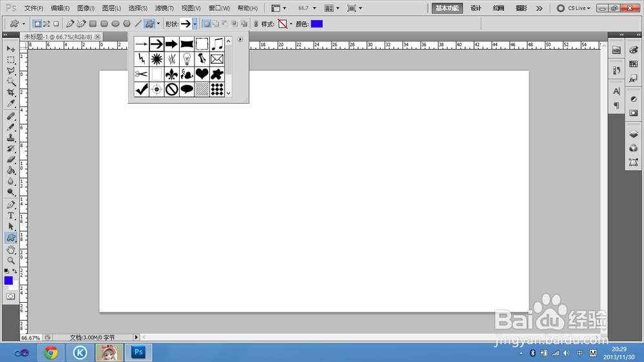The width and height of the screenshot is (644, 362).
Task: Select the Custom Shape tool in toolbox
Action: [x=11, y=237]
